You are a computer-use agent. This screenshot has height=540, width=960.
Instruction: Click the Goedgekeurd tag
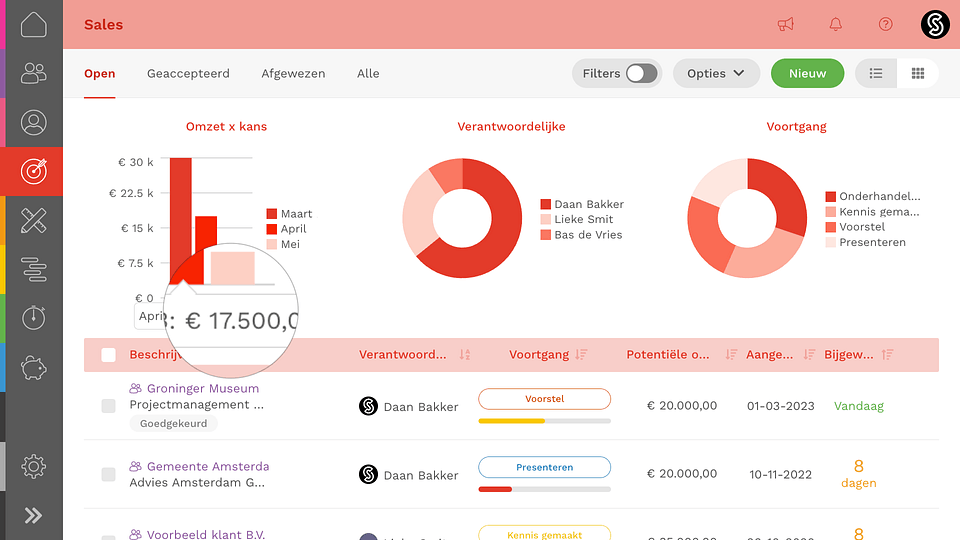[x=173, y=423]
